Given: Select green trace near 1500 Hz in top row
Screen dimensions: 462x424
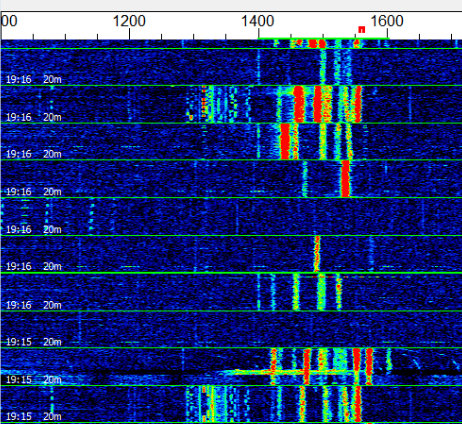Looking at the screenshot, I should [323, 67].
